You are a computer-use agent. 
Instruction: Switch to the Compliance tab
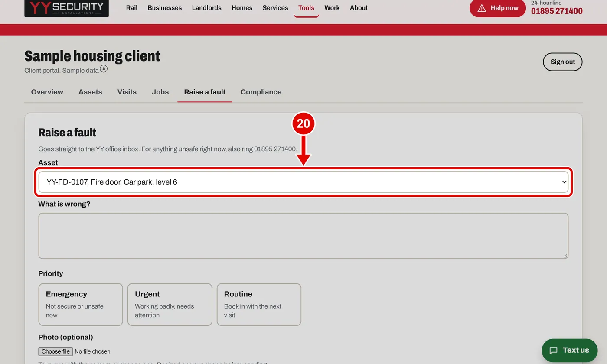[x=261, y=92]
